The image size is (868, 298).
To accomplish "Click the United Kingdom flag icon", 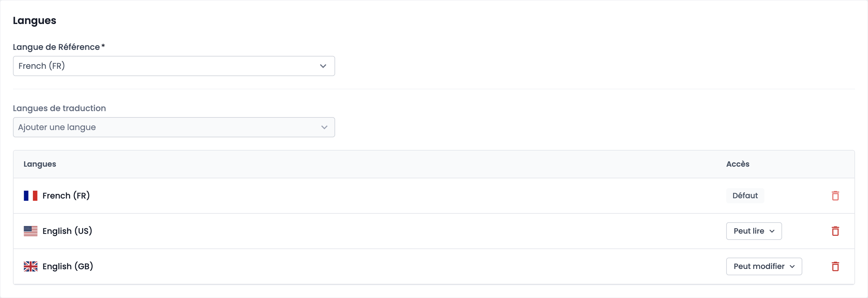I will click(x=31, y=266).
